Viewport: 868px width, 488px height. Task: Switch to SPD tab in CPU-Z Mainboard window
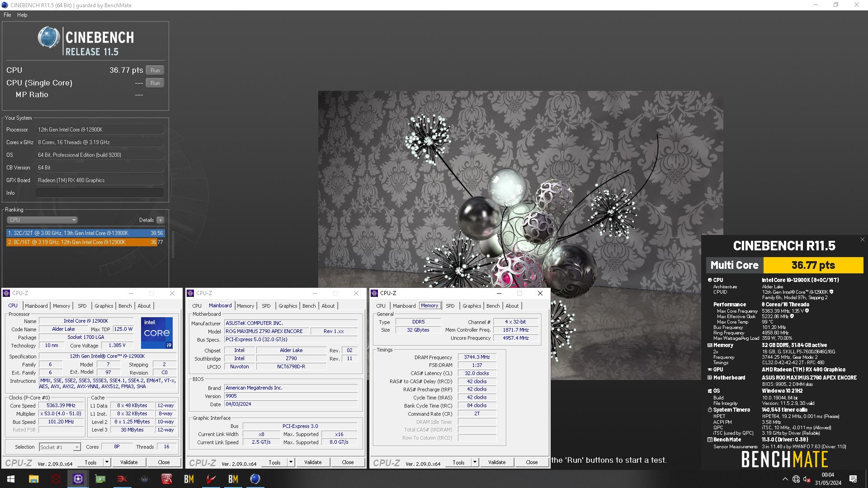click(x=266, y=306)
